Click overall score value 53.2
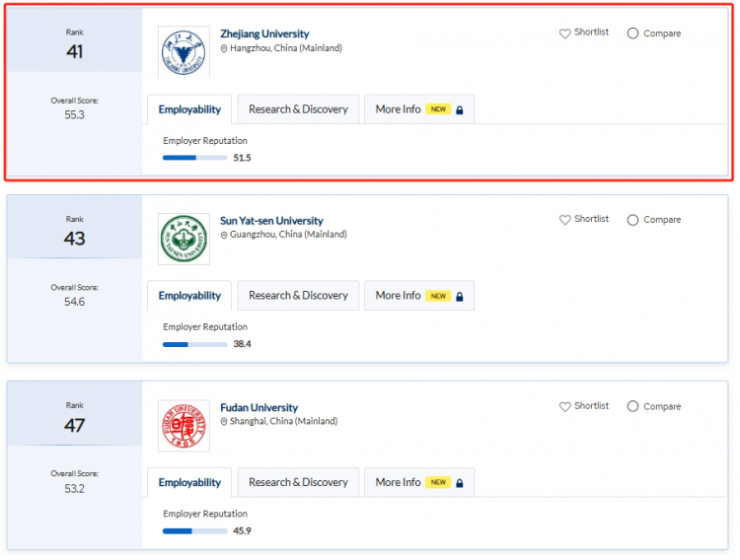The height and width of the screenshot is (560, 740). [x=75, y=489]
